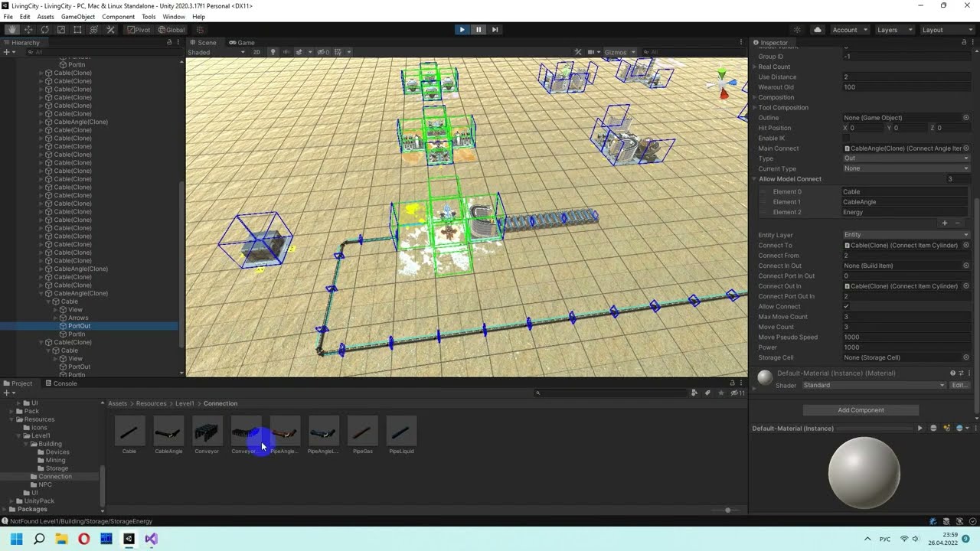The image size is (980, 551).
Task: Toggle Pivot handle position mode
Action: [139, 30]
